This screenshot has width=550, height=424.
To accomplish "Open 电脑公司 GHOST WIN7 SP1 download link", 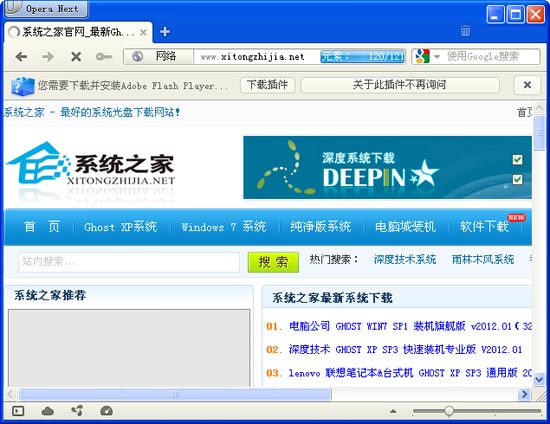I will pyautogui.click(x=410, y=326).
